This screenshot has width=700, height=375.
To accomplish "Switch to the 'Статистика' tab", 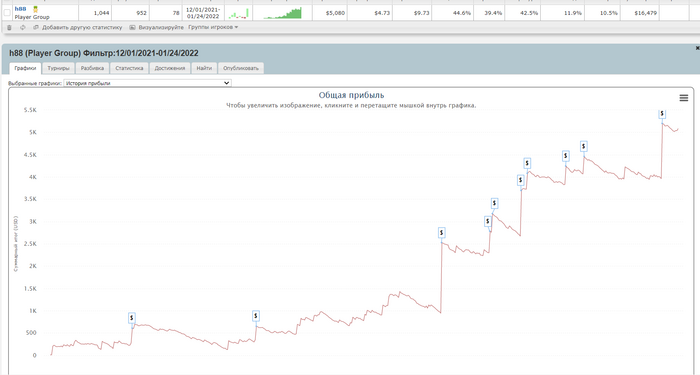I will tap(129, 68).
